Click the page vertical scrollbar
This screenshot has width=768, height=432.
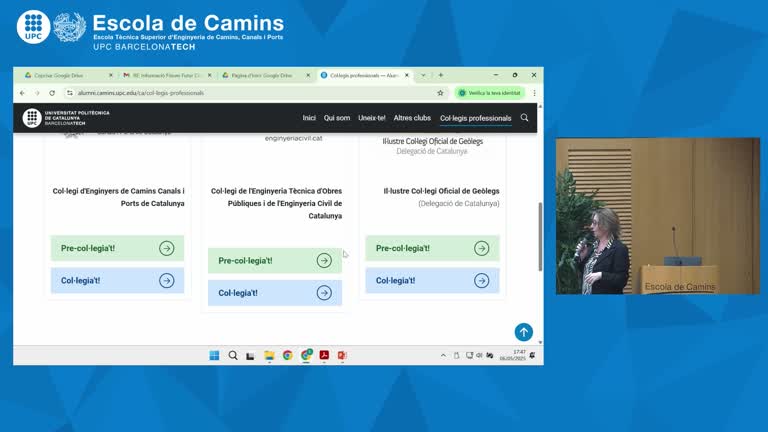(540, 235)
